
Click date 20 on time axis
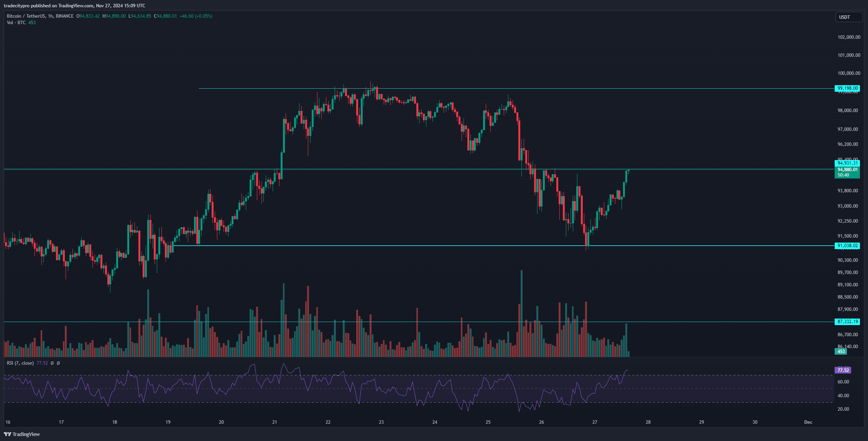coord(221,422)
